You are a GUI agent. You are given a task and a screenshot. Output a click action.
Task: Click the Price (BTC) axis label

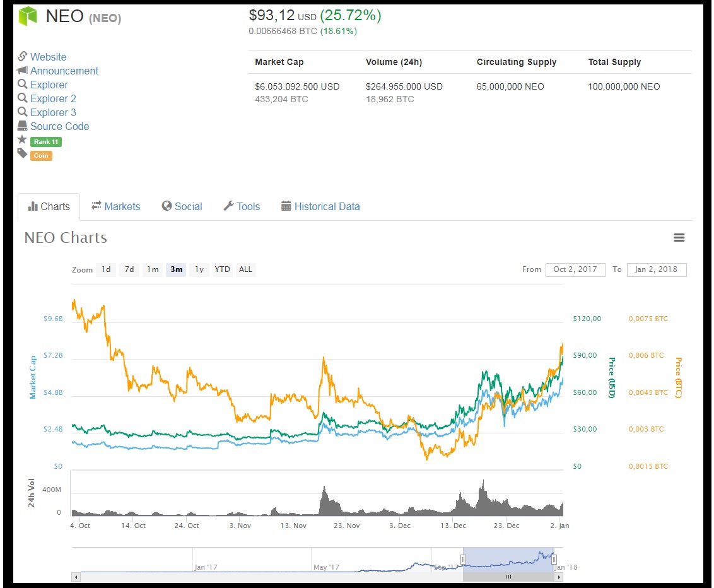(x=678, y=377)
